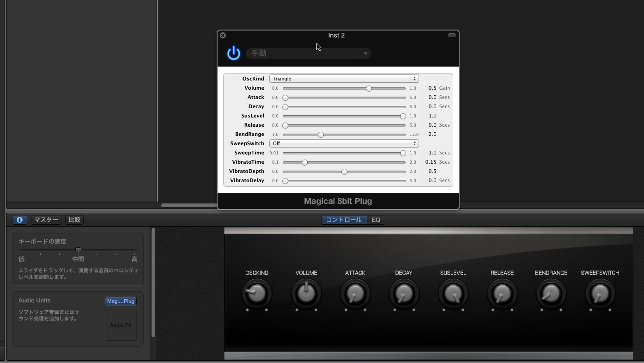Close the Inst 2 plug-in window
This screenshot has height=363, width=644.
[223, 35]
